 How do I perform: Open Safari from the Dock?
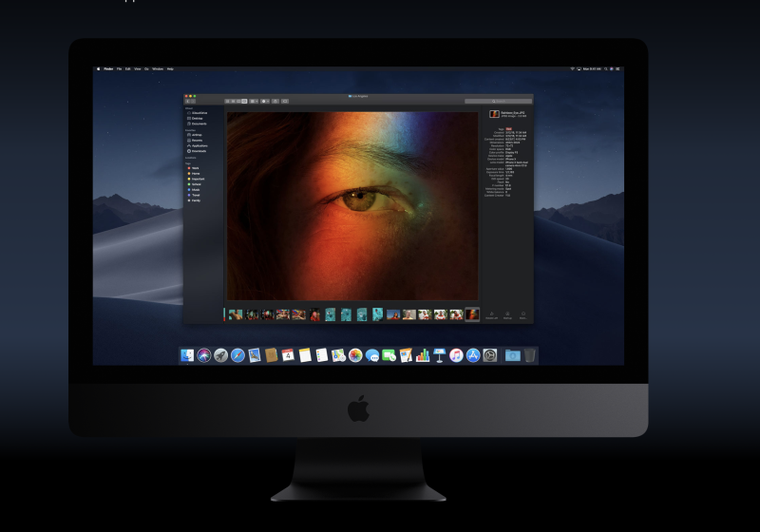[x=237, y=355]
